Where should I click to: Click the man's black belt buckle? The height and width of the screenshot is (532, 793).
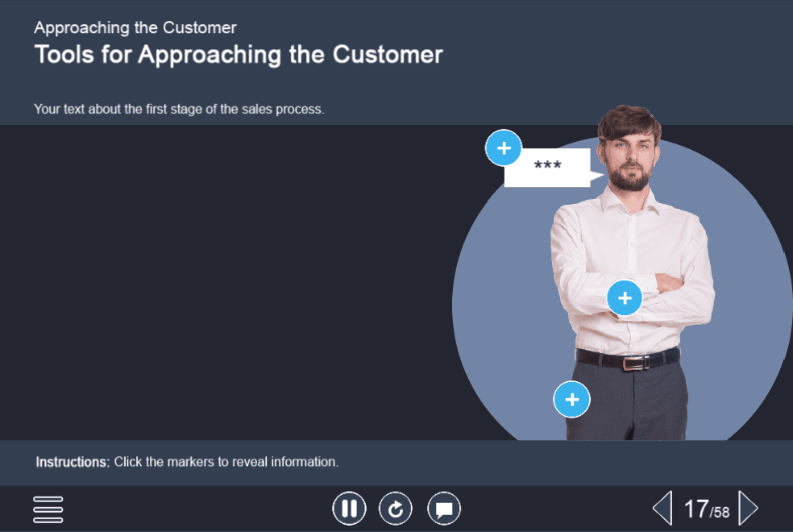pyautogui.click(x=636, y=363)
